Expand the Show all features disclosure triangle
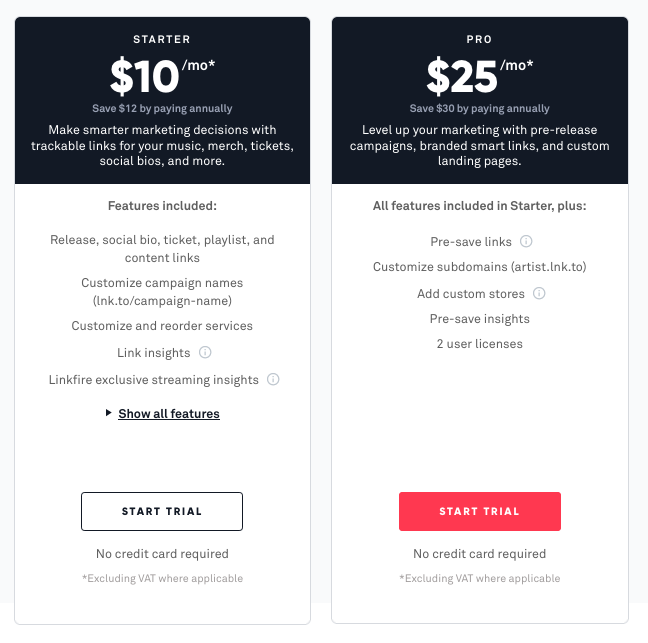This screenshot has height=643, width=648. 108,413
